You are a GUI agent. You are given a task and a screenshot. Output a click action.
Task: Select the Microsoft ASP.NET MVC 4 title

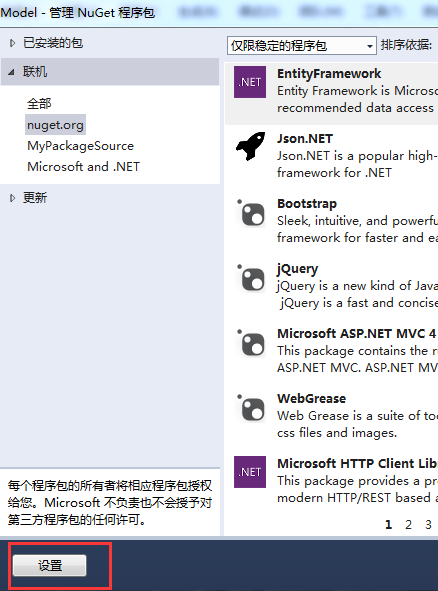click(x=357, y=334)
